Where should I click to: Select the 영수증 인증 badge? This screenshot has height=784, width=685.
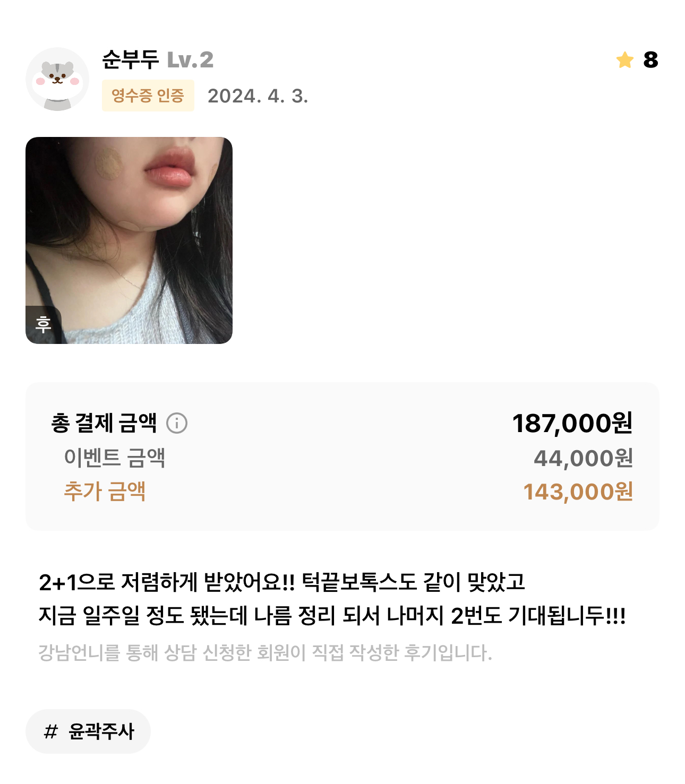[x=148, y=96]
